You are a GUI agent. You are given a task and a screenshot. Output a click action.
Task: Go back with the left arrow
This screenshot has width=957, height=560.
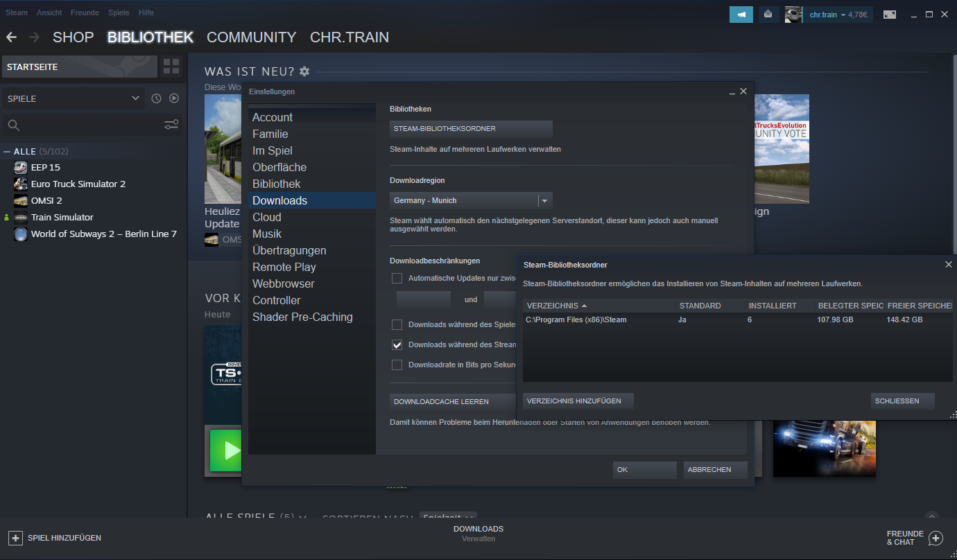[11, 37]
